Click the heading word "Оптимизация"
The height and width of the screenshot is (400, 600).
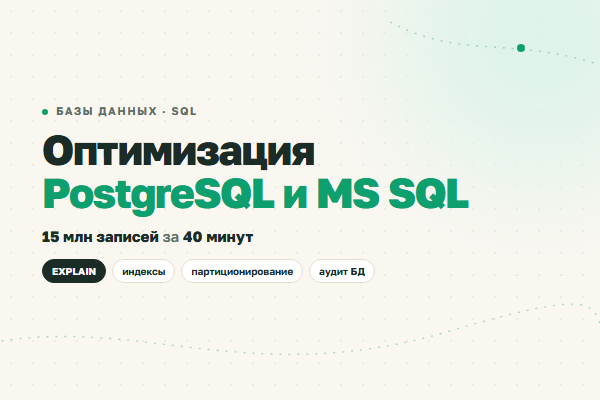click(x=178, y=152)
